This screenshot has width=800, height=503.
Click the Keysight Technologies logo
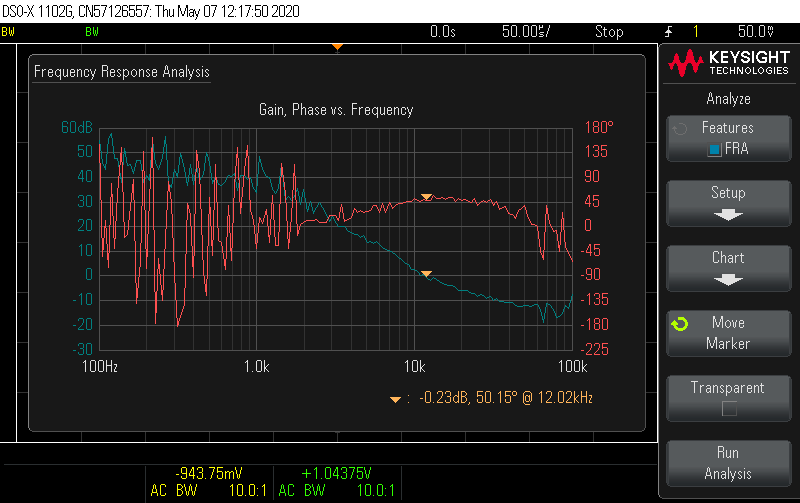[729, 63]
